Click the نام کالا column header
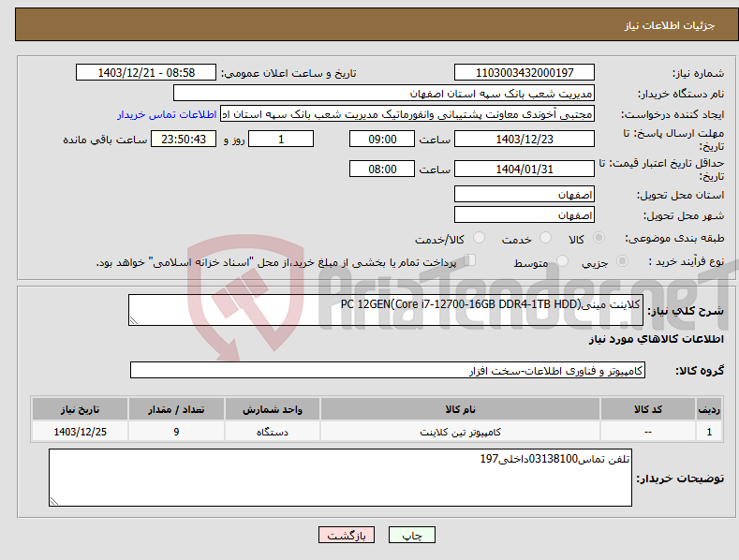739x560 pixels. (x=460, y=409)
